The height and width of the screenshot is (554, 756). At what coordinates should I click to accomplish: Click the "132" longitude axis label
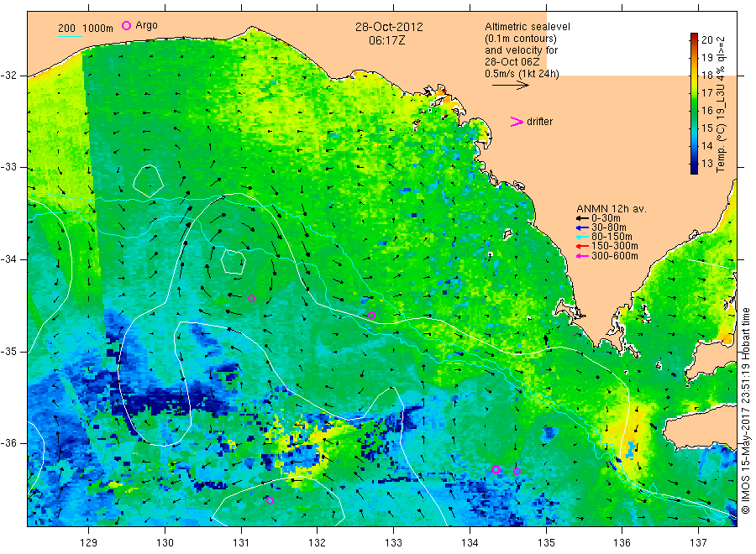[x=318, y=543]
